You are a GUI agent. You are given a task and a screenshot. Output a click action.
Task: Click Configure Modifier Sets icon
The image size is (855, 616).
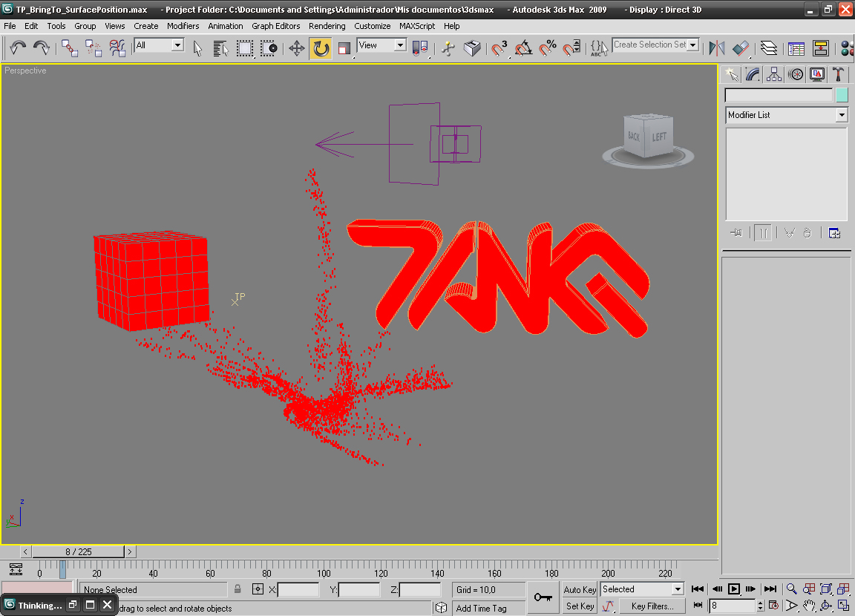click(x=834, y=233)
